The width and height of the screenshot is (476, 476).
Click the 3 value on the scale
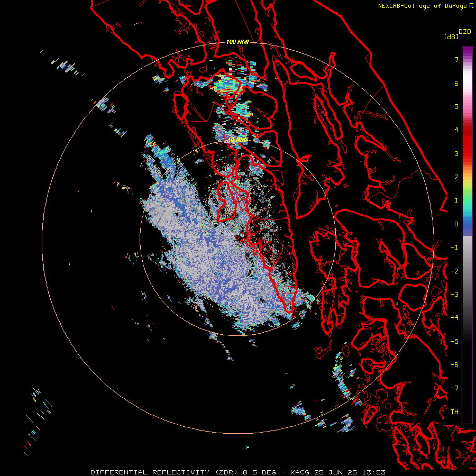[456, 153]
